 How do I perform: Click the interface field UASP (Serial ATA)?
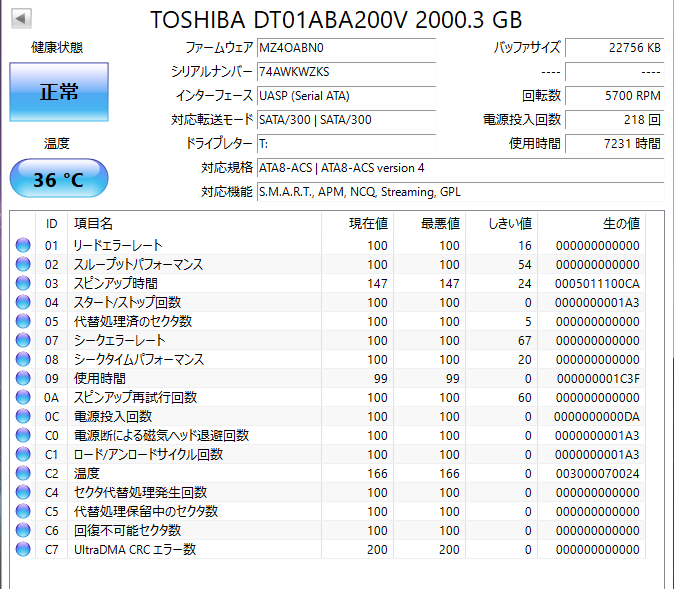point(346,95)
